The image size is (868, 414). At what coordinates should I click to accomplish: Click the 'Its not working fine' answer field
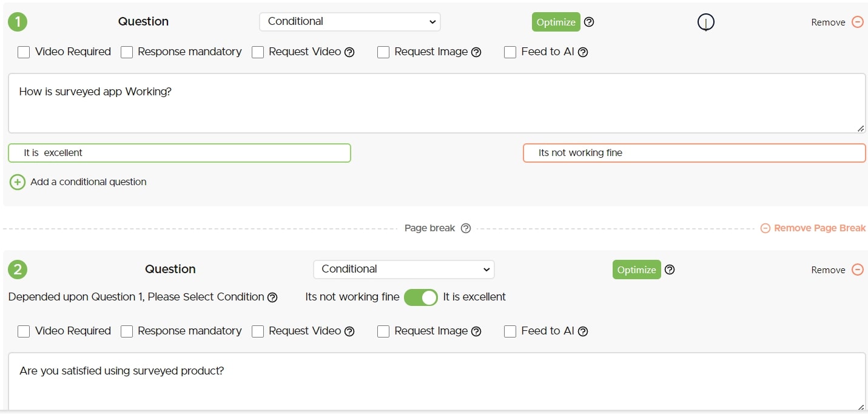(x=694, y=153)
